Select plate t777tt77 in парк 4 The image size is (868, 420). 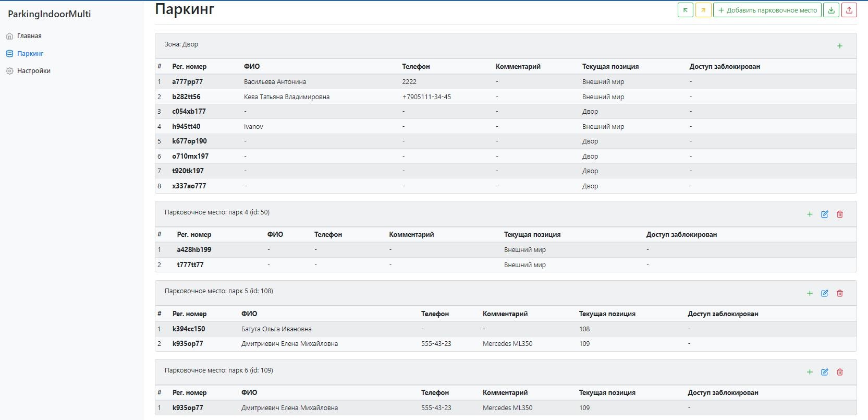[x=190, y=265]
